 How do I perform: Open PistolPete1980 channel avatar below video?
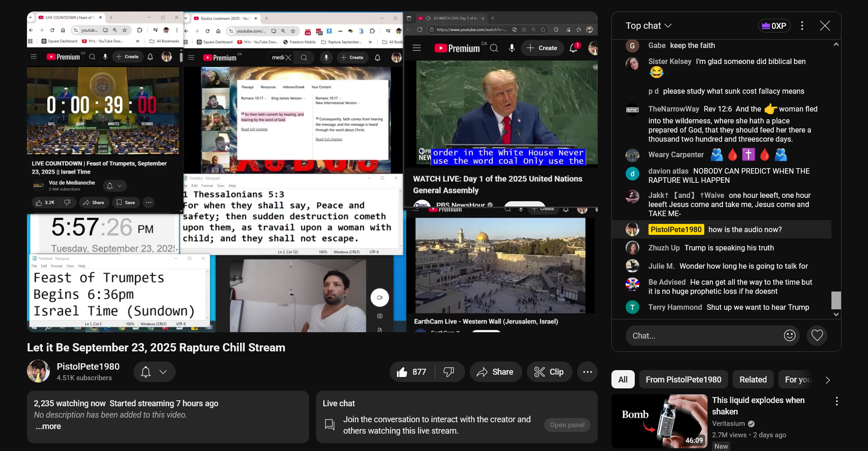38,371
